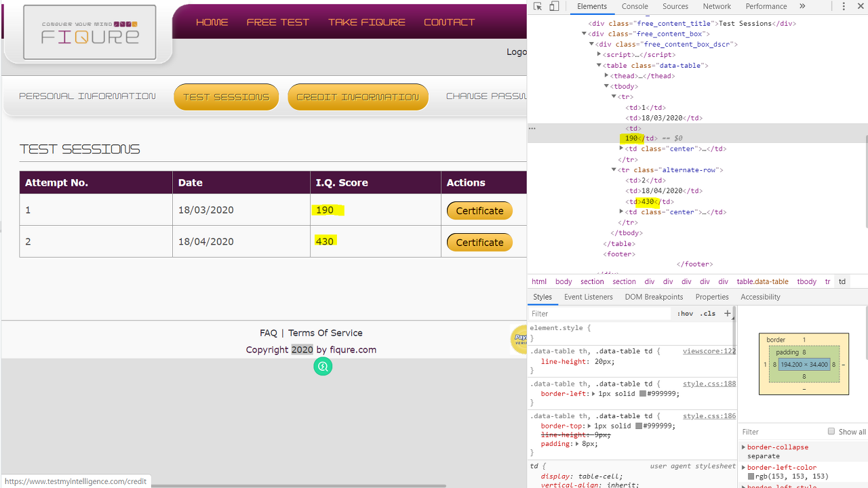This screenshot has height=488, width=868.
Task: Click the Test Sessions button
Action: (x=226, y=97)
